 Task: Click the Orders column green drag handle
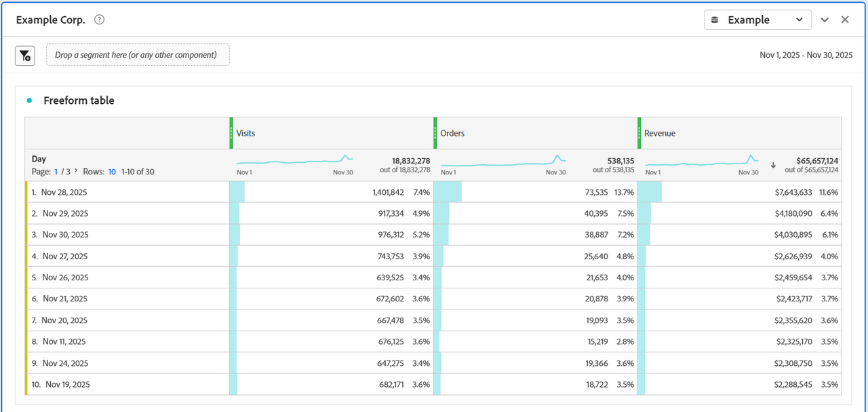435,133
